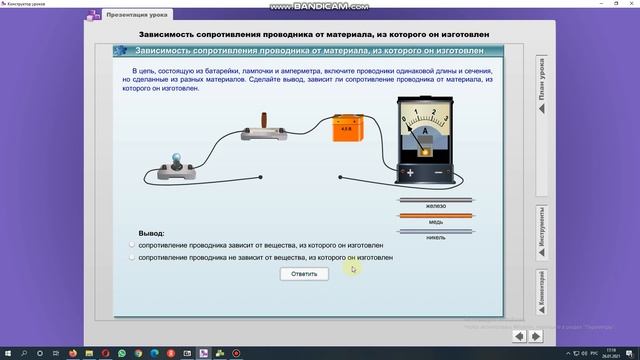Click the lesson title heading text
This screenshot has height=360, width=640.
[314, 35]
